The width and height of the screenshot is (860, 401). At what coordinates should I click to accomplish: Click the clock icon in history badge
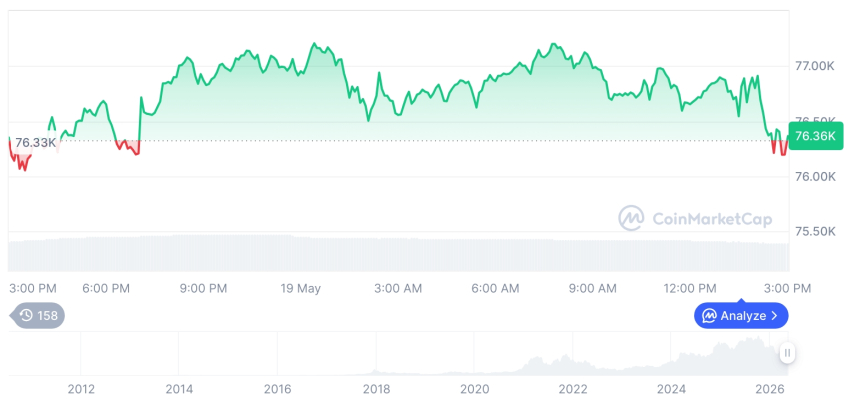(26, 315)
